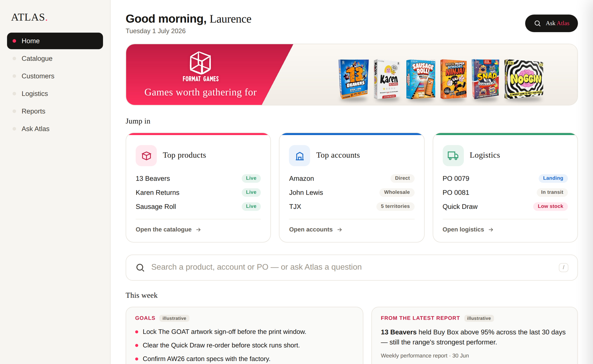Click the 5 territories badge
The image size is (593, 364).
click(x=395, y=206)
